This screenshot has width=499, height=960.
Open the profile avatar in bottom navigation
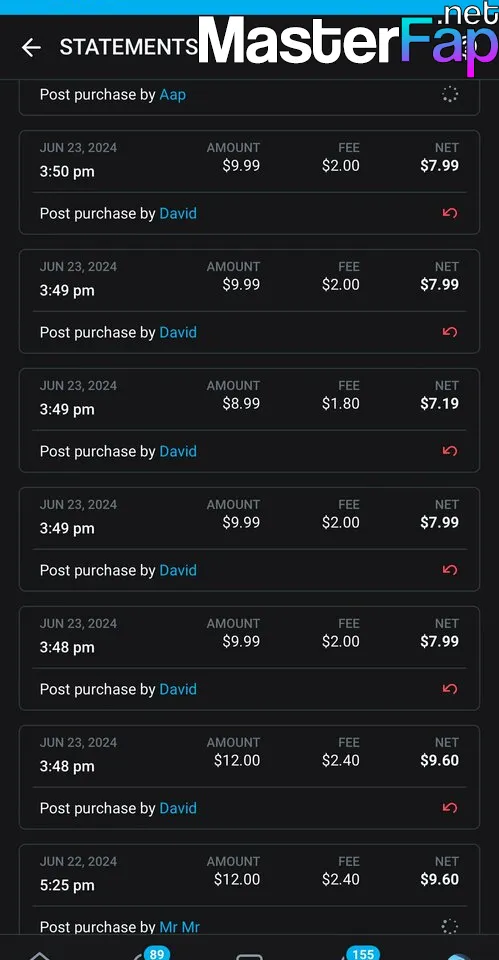459,956
